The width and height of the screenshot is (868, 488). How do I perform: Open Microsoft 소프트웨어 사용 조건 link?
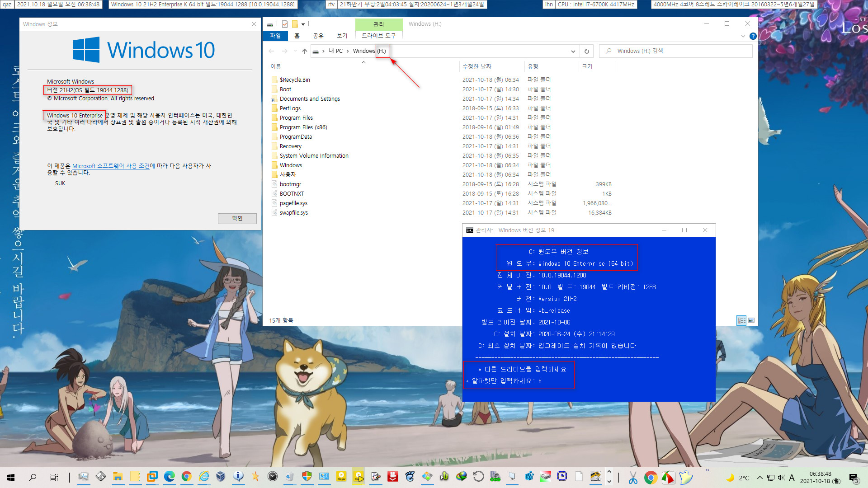(111, 166)
